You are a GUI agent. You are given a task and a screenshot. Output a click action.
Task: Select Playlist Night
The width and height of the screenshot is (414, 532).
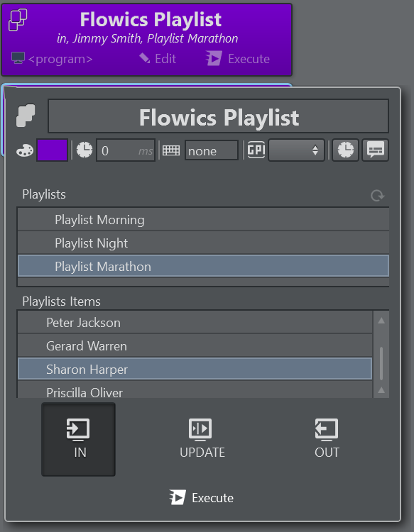pyautogui.click(x=203, y=243)
